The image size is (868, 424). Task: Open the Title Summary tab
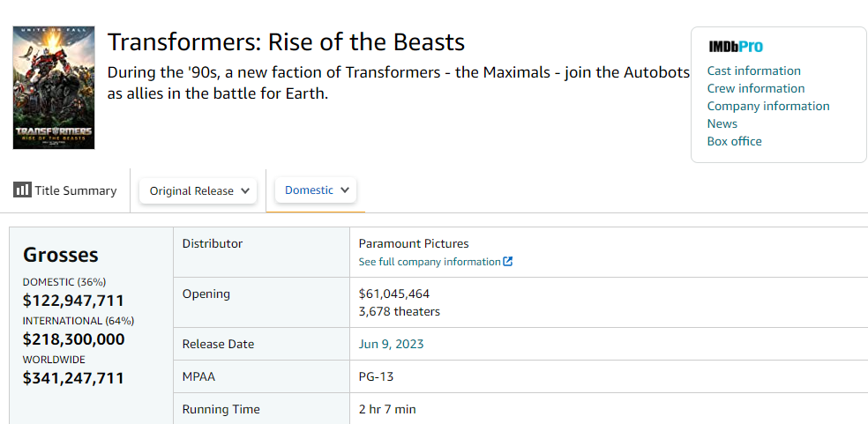point(65,190)
